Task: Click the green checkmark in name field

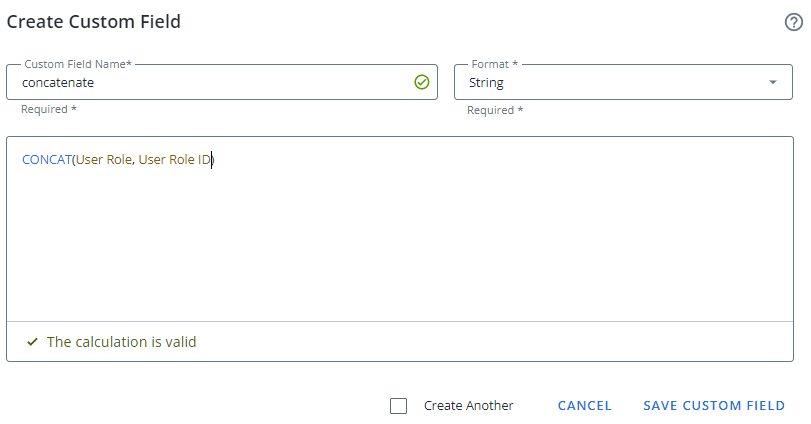Action: pyautogui.click(x=422, y=82)
